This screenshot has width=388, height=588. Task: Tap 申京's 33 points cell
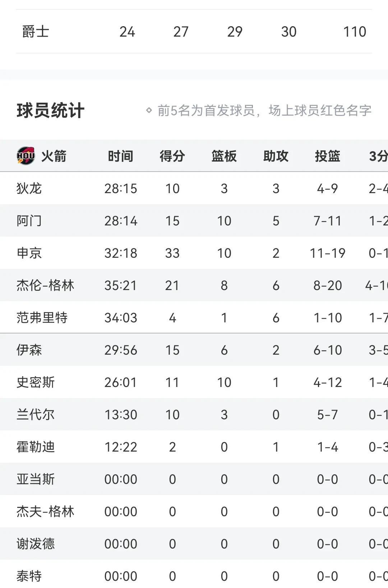[172, 253]
